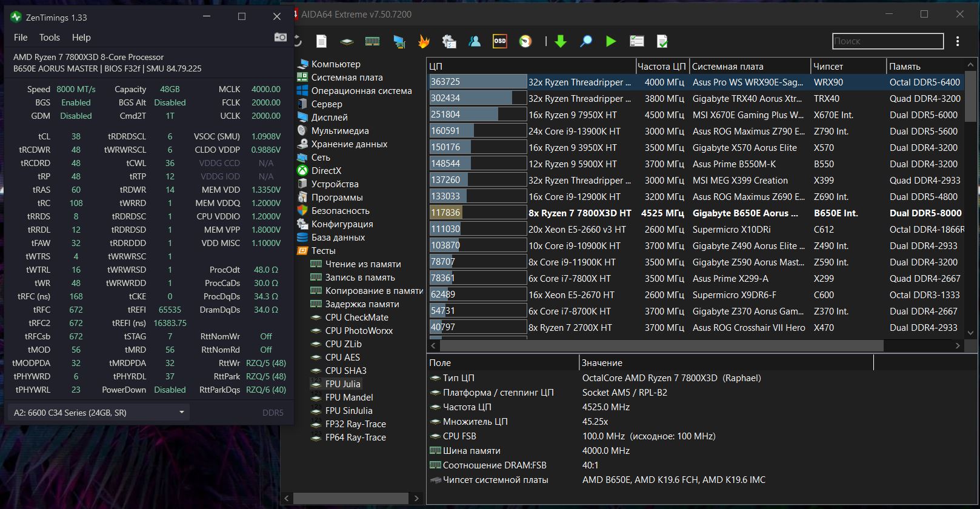This screenshot has width=980, height=509.
Task: Select the CPU PhotoWorxx benchmark
Action: [x=359, y=331]
